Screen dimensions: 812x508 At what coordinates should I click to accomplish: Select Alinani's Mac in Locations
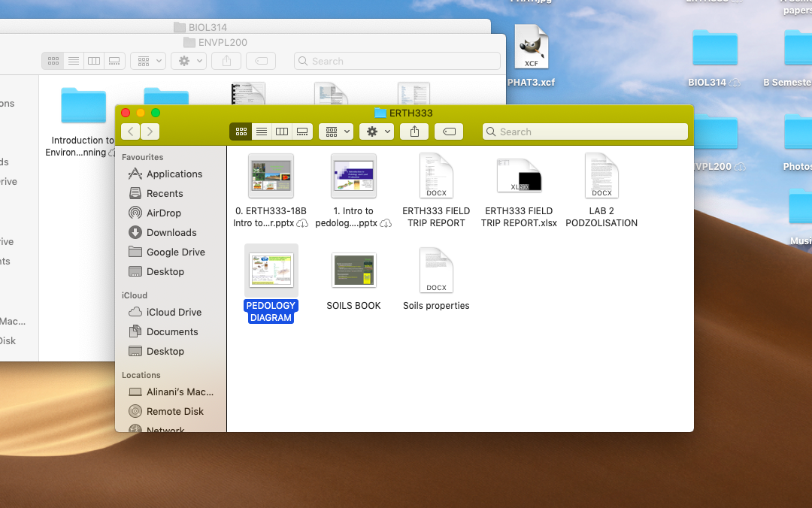(171, 392)
